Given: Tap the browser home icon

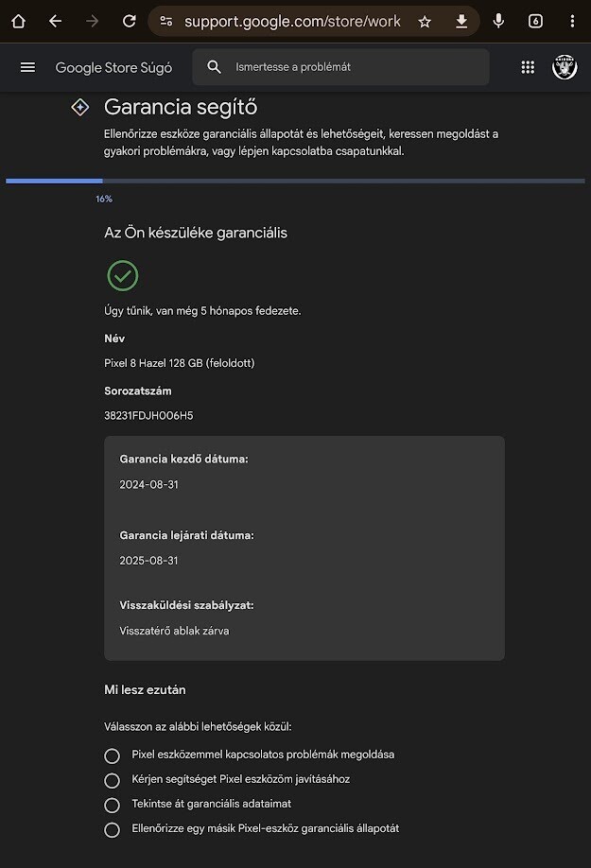Looking at the screenshot, I should click(18, 21).
